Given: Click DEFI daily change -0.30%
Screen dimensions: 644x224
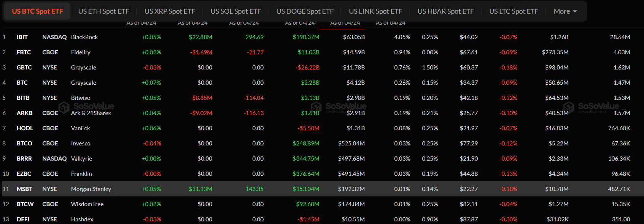Looking at the screenshot, I should pos(509,219).
